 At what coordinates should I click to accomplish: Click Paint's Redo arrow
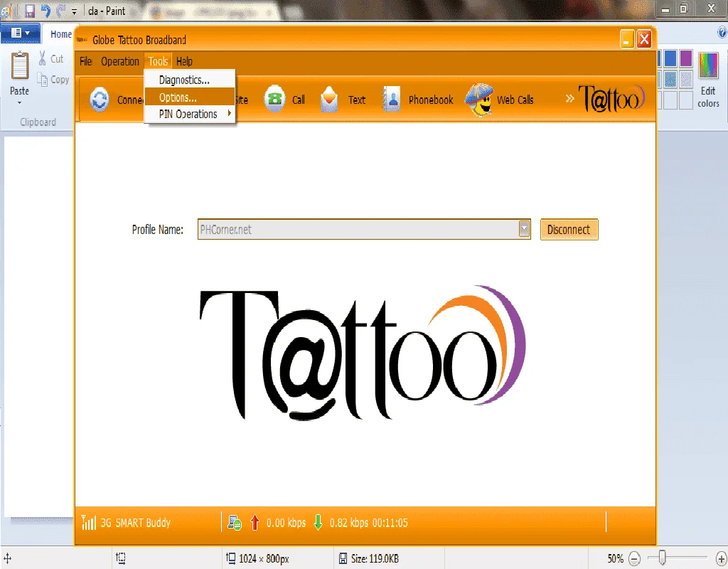click(x=60, y=10)
